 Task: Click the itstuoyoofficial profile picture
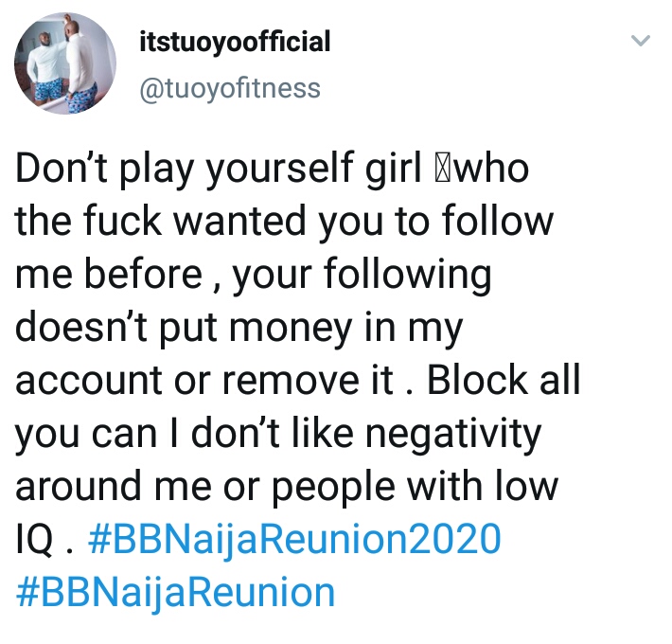[56, 65]
